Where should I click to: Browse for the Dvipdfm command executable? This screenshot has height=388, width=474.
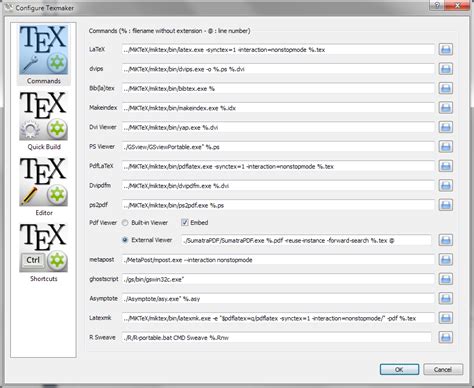click(446, 185)
